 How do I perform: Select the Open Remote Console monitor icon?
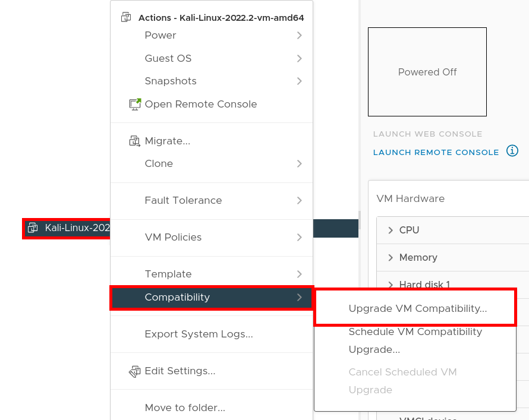pyautogui.click(x=136, y=103)
